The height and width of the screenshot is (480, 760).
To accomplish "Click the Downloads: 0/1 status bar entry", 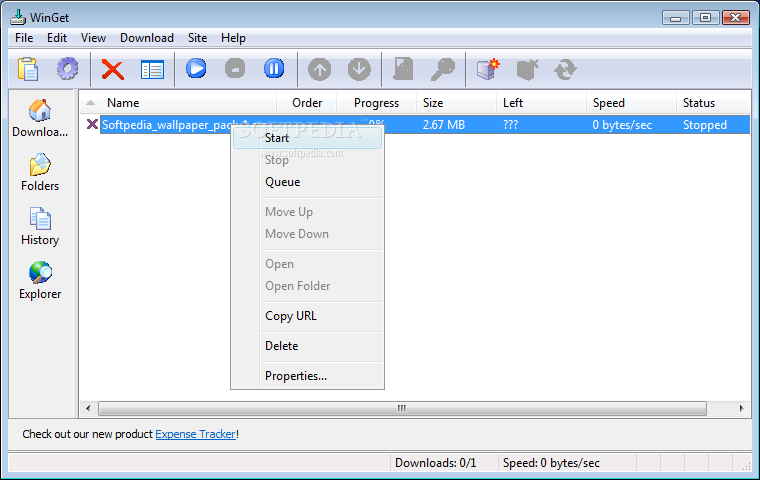I will pos(435,463).
